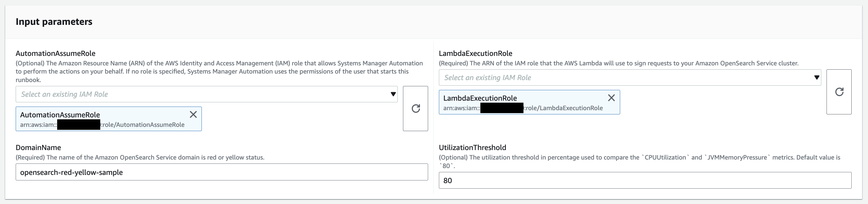Click the DomainName field label
868x204 pixels.
click(x=38, y=147)
